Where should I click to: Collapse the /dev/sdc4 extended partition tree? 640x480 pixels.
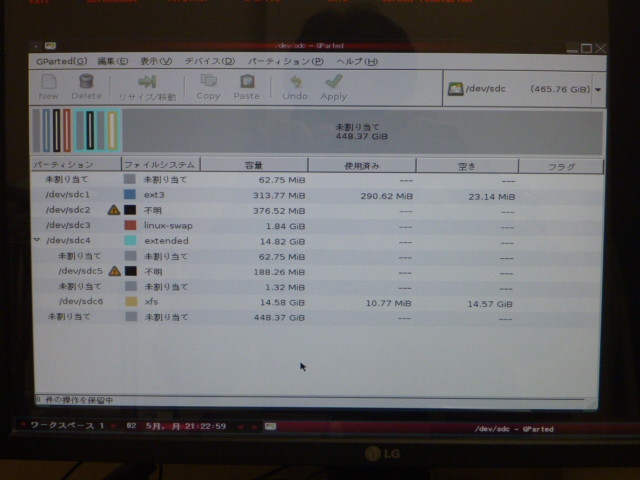coord(37,240)
